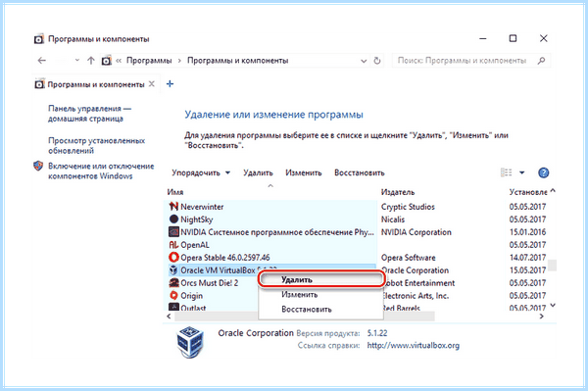Click Программы breadcrumb in address bar
Viewport: 588px width, 391px height.
pyautogui.click(x=149, y=61)
